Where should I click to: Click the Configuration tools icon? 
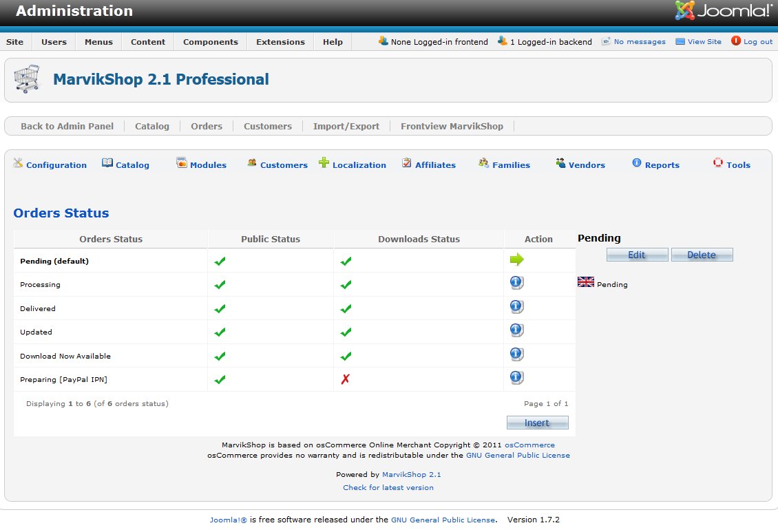[x=19, y=162]
